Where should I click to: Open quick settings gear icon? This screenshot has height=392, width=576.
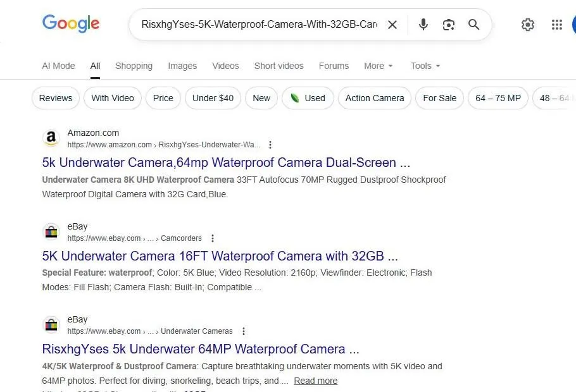(528, 25)
